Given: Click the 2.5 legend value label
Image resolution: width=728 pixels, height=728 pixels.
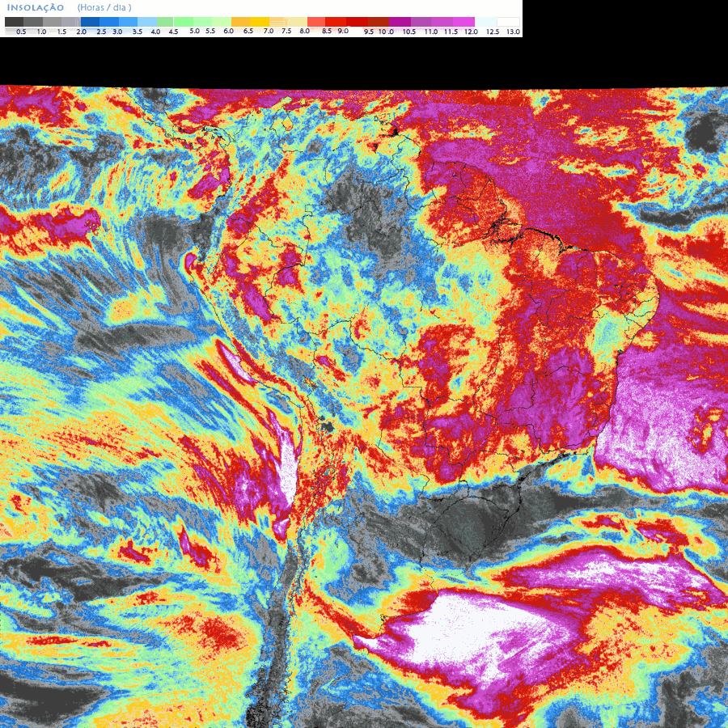Looking at the screenshot, I should pyautogui.click(x=101, y=32).
